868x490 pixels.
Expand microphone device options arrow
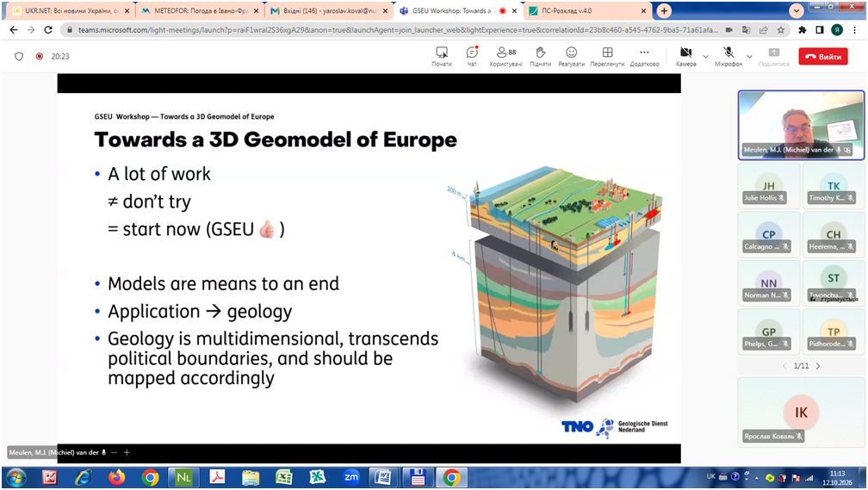(749, 57)
